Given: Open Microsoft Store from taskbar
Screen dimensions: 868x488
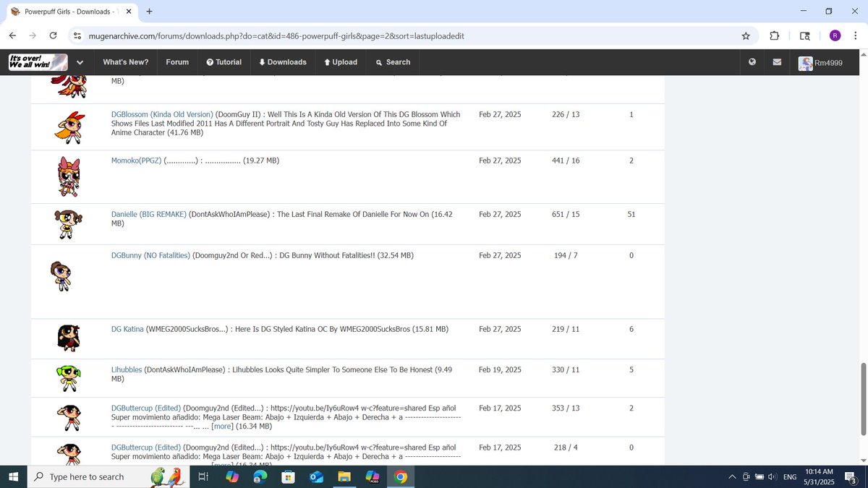Looking at the screenshot, I should point(288,476).
